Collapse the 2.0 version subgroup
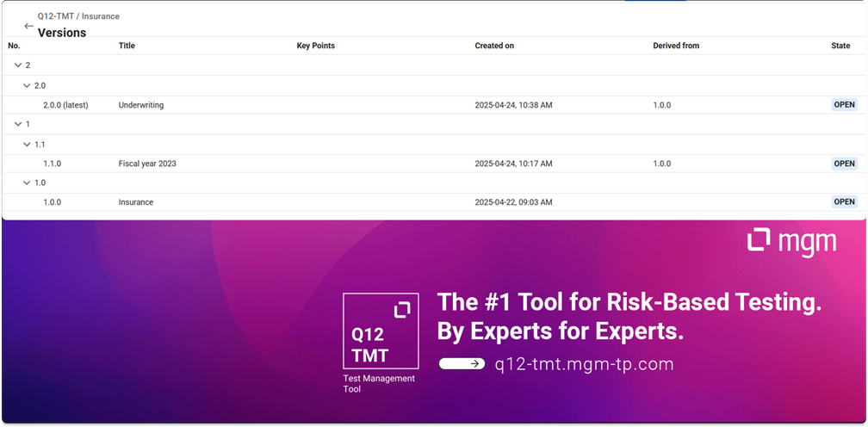The height and width of the screenshot is (427, 868). point(27,86)
